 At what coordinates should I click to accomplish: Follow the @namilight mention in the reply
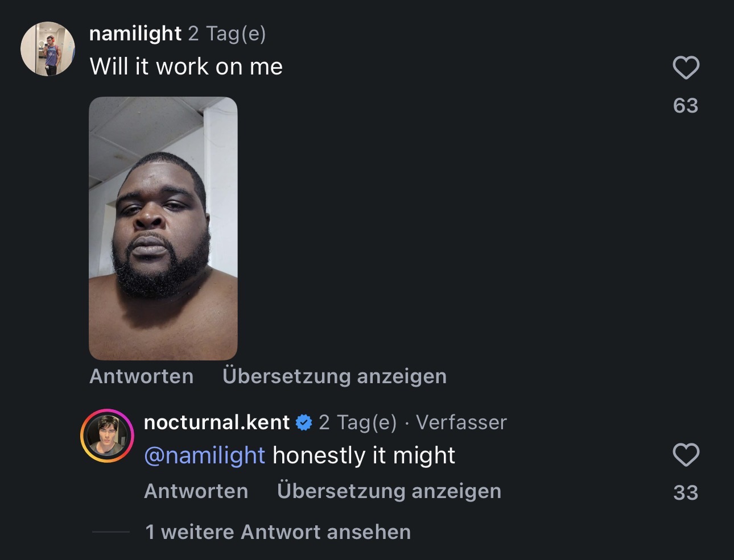pyautogui.click(x=205, y=456)
